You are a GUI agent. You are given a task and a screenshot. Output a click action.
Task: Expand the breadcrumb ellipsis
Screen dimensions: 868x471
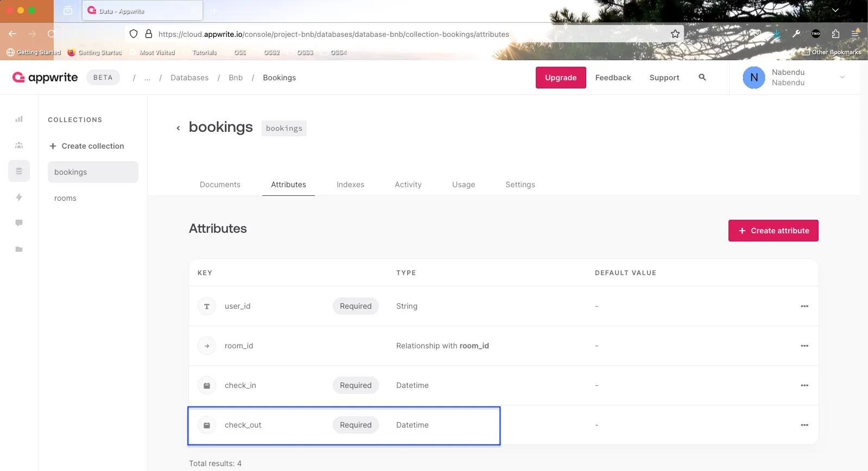pyautogui.click(x=147, y=78)
